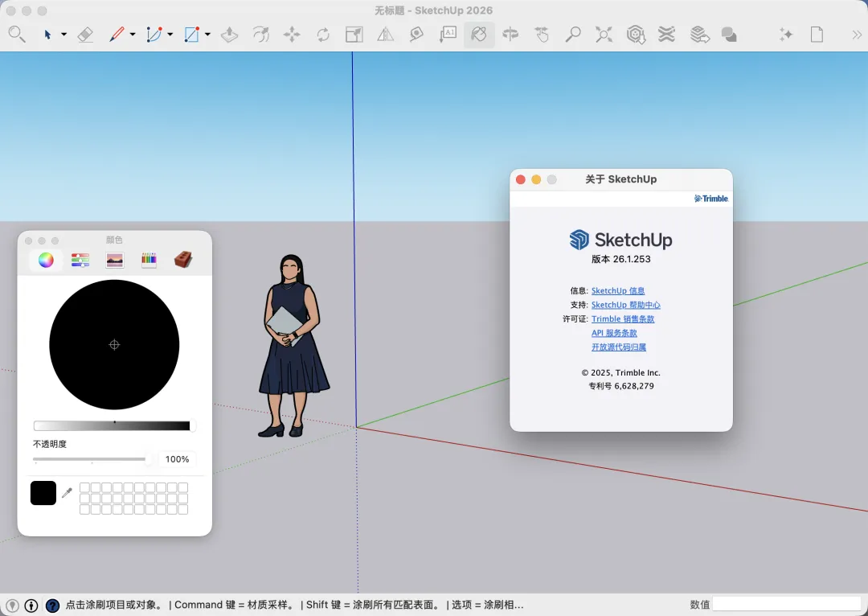Switch to Color Sliders tab
868x616 pixels.
(80, 260)
